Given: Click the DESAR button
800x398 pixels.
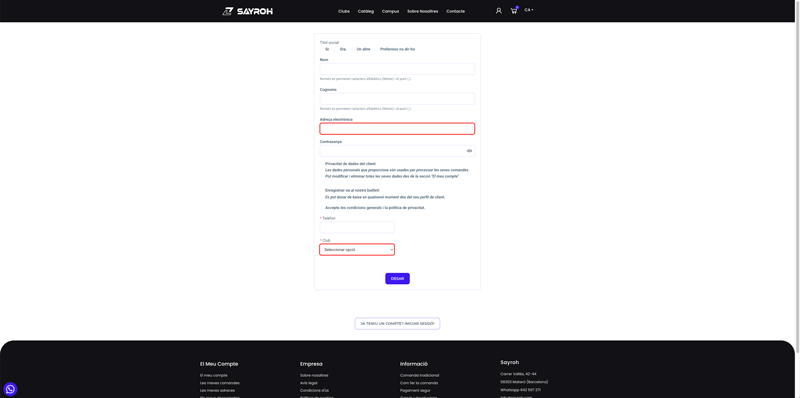Looking at the screenshot, I should coord(397,279).
